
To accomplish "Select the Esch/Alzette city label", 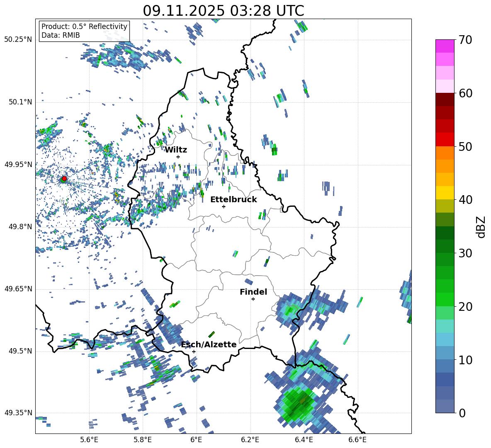I will 209,344.
